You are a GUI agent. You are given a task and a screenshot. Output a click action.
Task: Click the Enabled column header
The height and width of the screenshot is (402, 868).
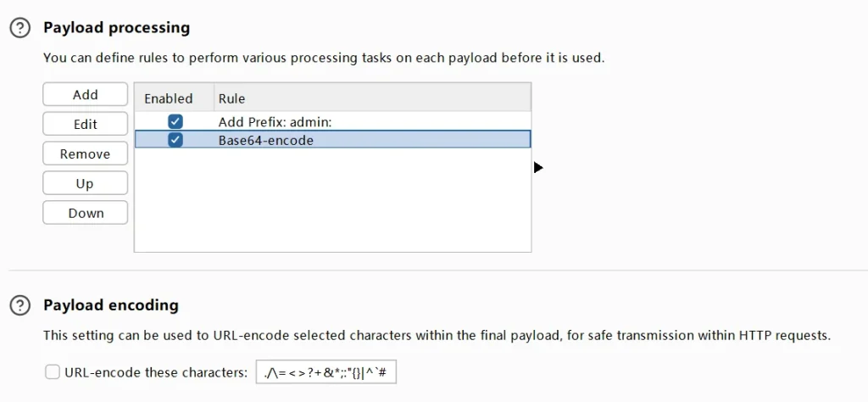(169, 98)
